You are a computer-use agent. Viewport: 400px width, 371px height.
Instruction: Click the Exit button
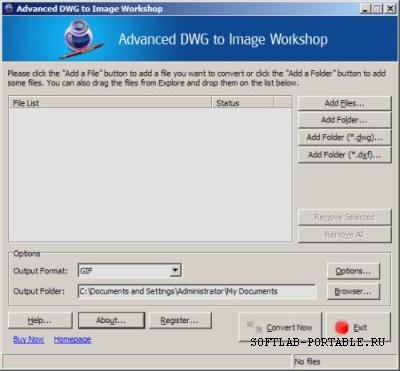coord(358,327)
